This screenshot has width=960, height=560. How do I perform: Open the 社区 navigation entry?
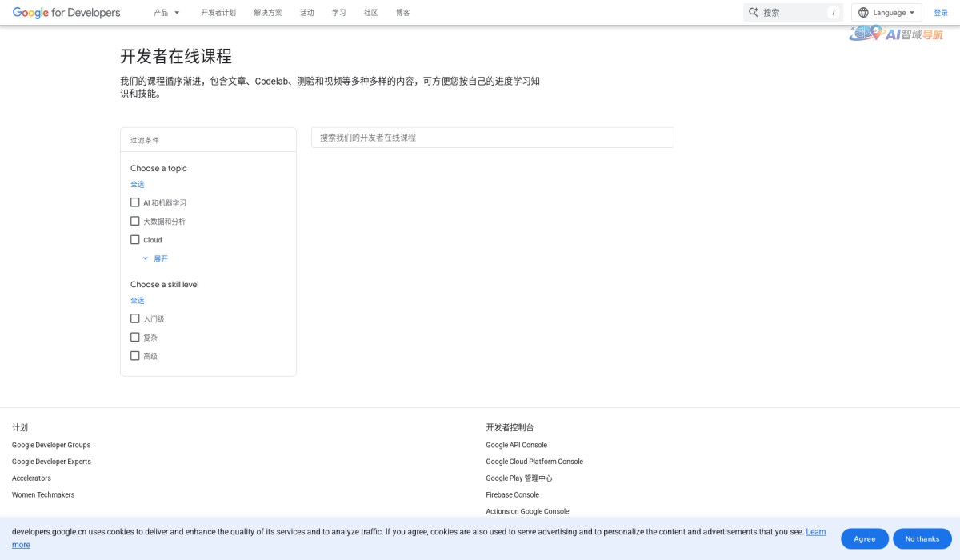tap(370, 12)
